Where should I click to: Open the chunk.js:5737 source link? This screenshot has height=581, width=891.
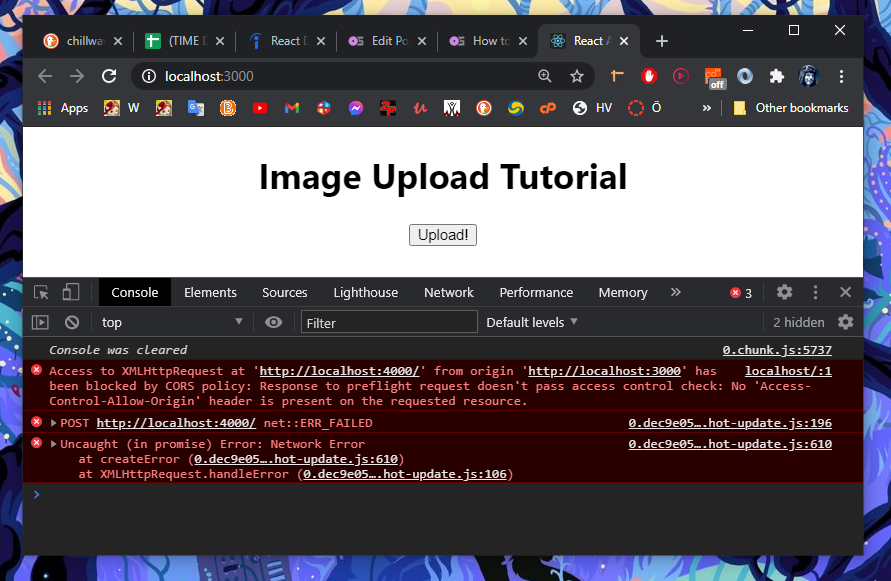tap(777, 349)
